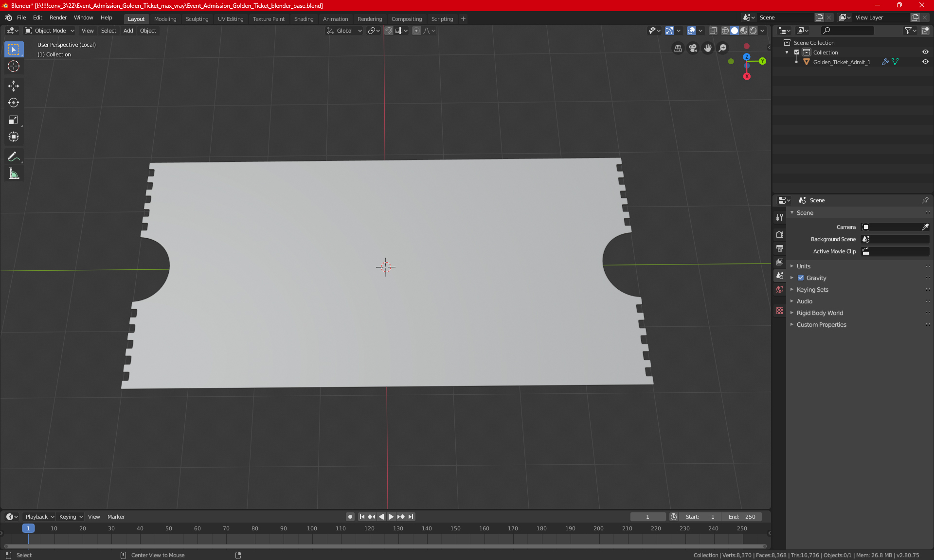Pick the Measure tool
Image resolution: width=934 pixels, height=560 pixels.
click(14, 174)
